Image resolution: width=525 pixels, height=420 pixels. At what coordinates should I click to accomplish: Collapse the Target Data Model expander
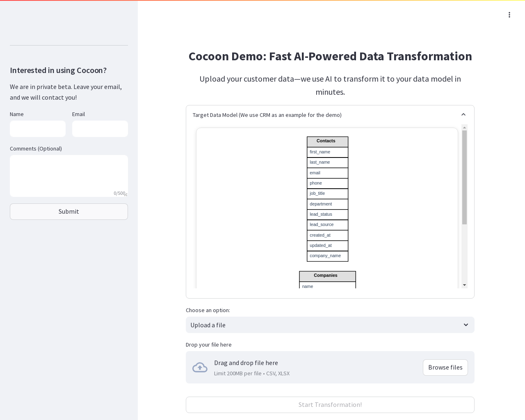click(463, 115)
